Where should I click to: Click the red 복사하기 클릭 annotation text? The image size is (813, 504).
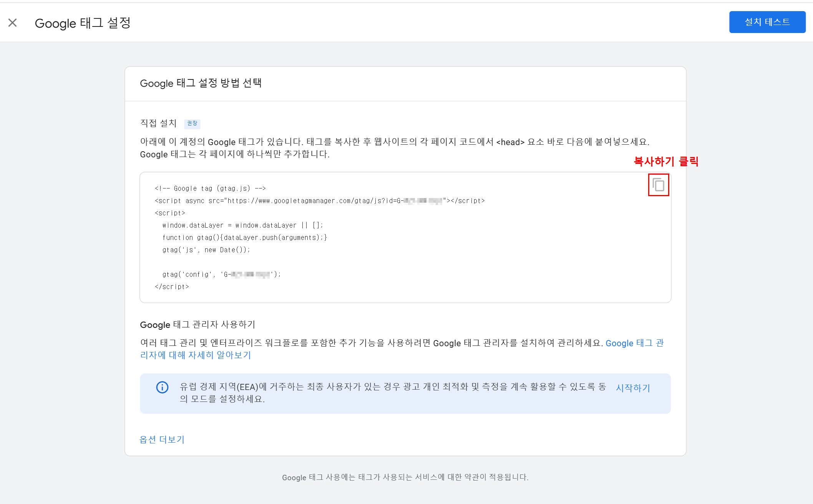point(667,162)
